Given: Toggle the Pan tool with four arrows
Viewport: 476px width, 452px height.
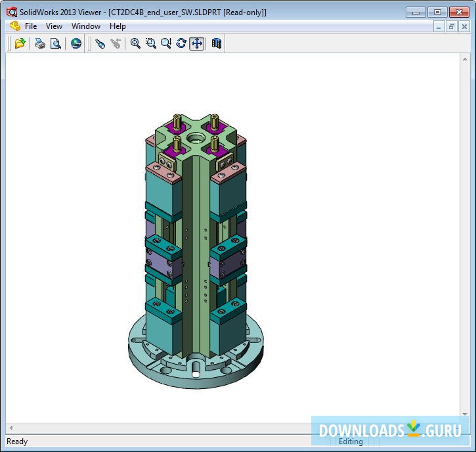Looking at the screenshot, I should tap(196, 43).
